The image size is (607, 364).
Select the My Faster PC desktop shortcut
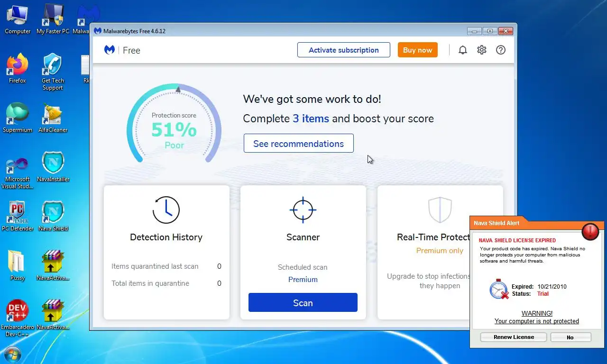point(53,19)
